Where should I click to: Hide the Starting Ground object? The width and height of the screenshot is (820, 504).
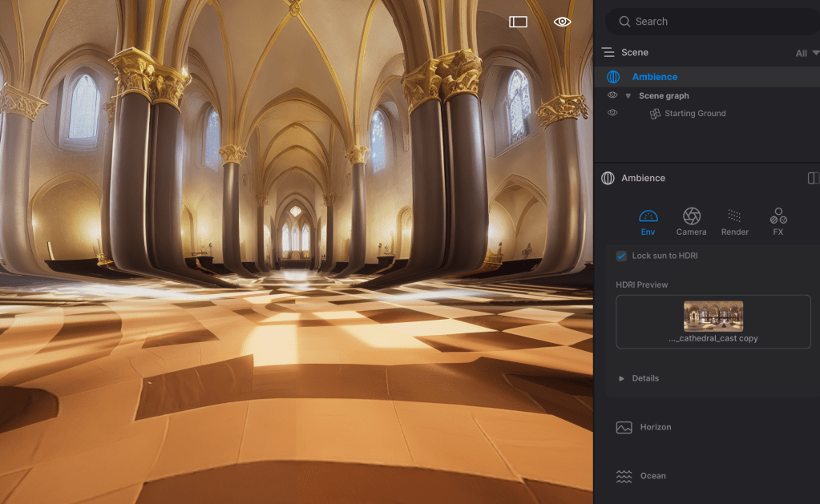(612, 113)
